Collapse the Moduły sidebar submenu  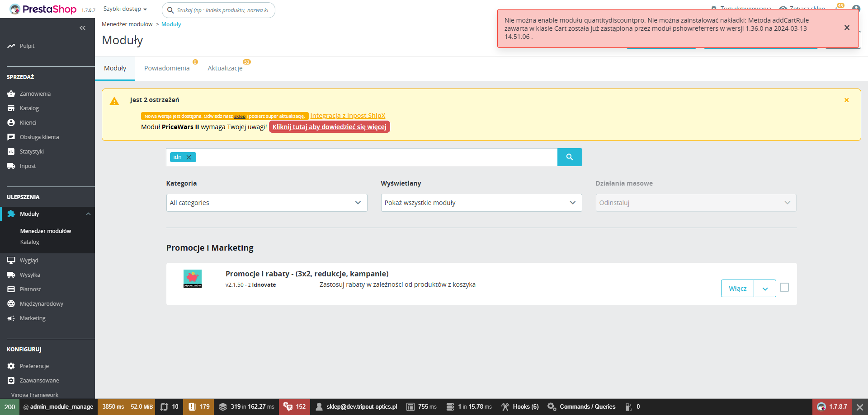coord(89,214)
